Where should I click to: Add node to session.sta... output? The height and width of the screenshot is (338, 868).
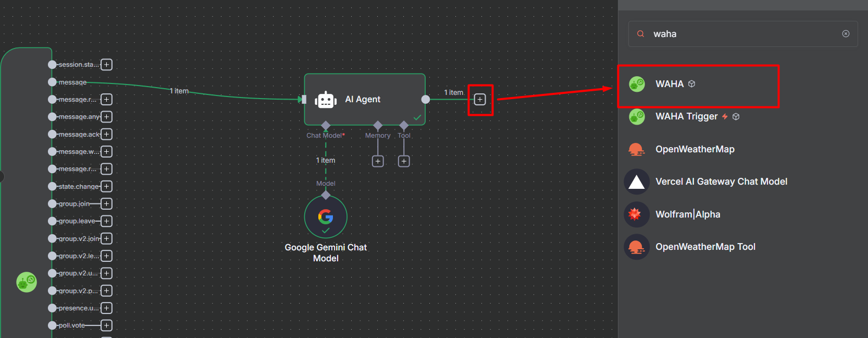106,65
